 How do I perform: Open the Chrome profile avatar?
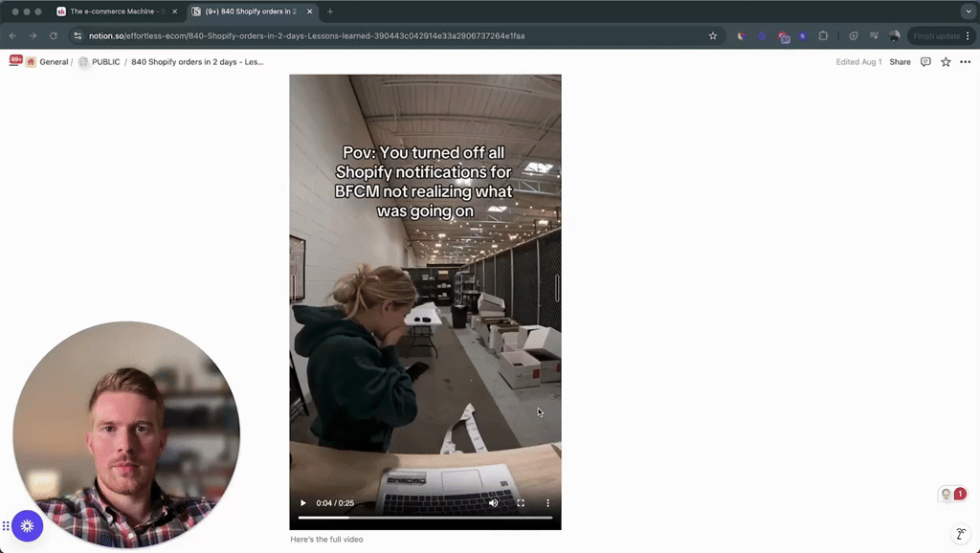coord(895,36)
